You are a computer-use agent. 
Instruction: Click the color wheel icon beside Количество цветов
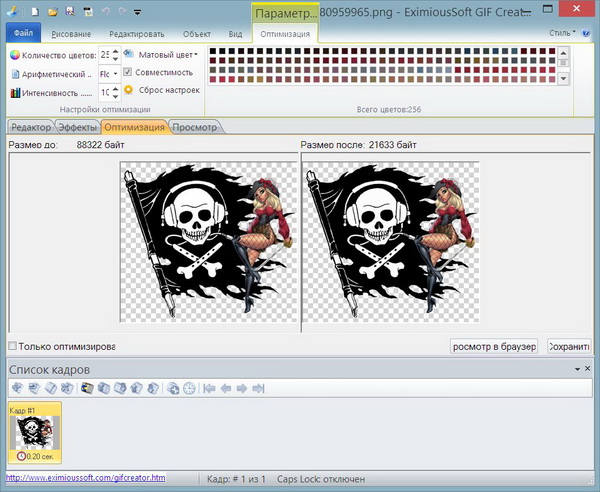click(x=15, y=55)
